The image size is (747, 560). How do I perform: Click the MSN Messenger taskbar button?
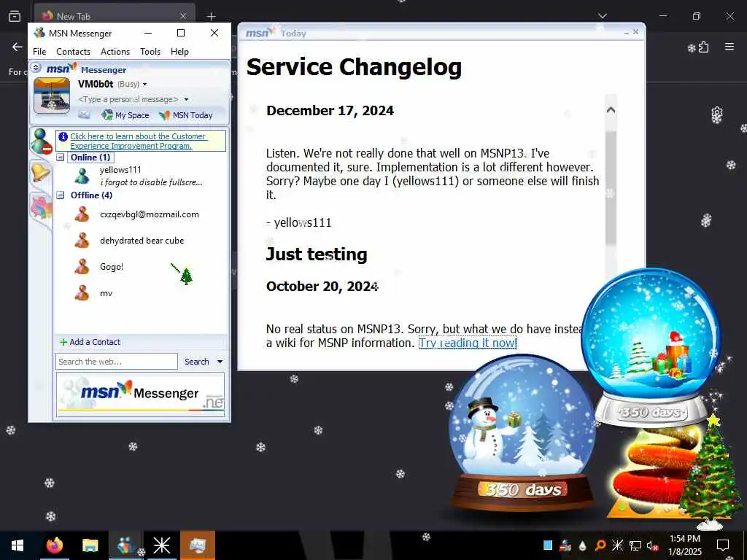[x=125, y=545]
